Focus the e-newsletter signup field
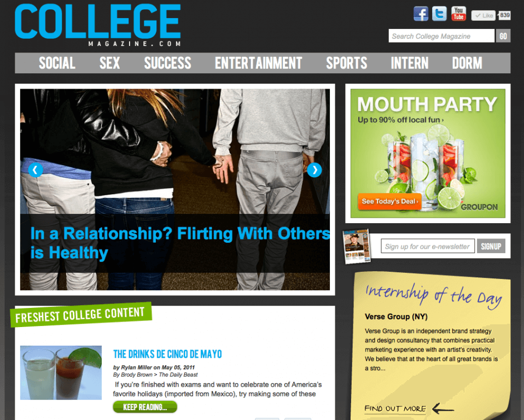Viewport: 524px width, 420px height. coord(427,246)
